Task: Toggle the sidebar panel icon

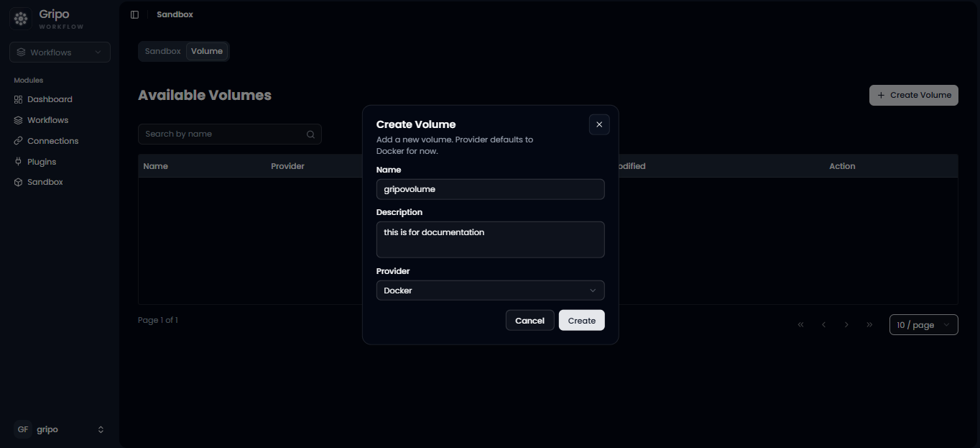Action: [134, 14]
